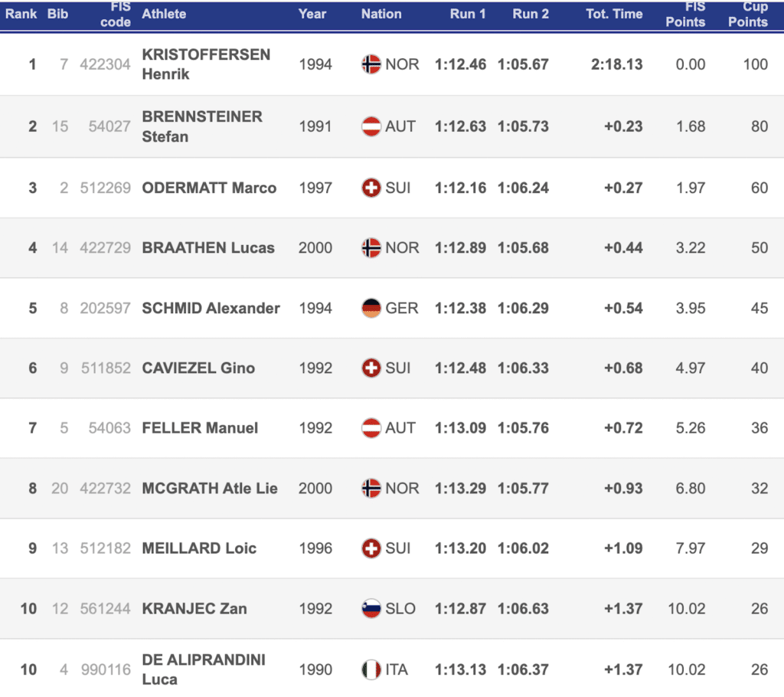Click the Tot. Time column header
The width and height of the screenshot is (784, 697).
[613, 14]
